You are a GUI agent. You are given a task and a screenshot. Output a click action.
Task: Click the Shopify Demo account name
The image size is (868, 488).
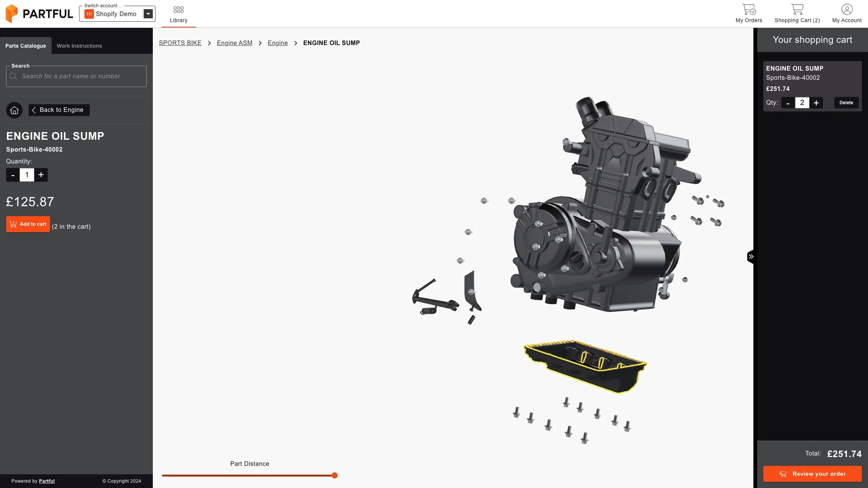coord(116,14)
